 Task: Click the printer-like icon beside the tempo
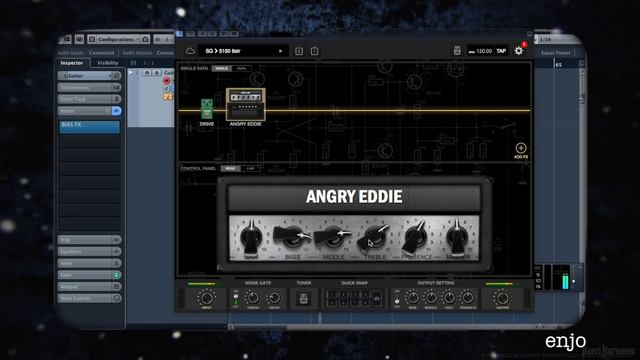[457, 51]
